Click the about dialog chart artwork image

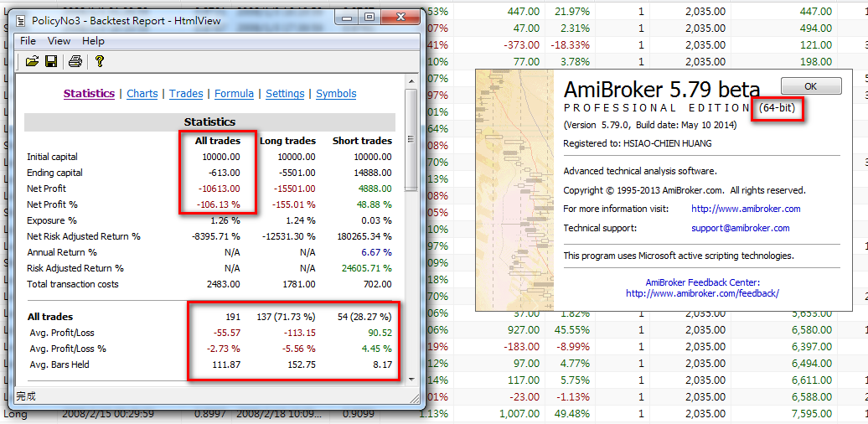[514, 190]
